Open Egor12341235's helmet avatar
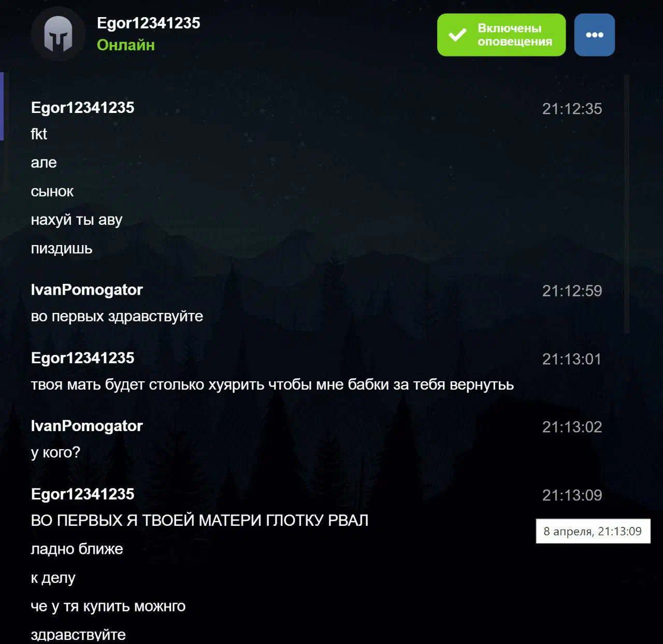 pos(58,34)
